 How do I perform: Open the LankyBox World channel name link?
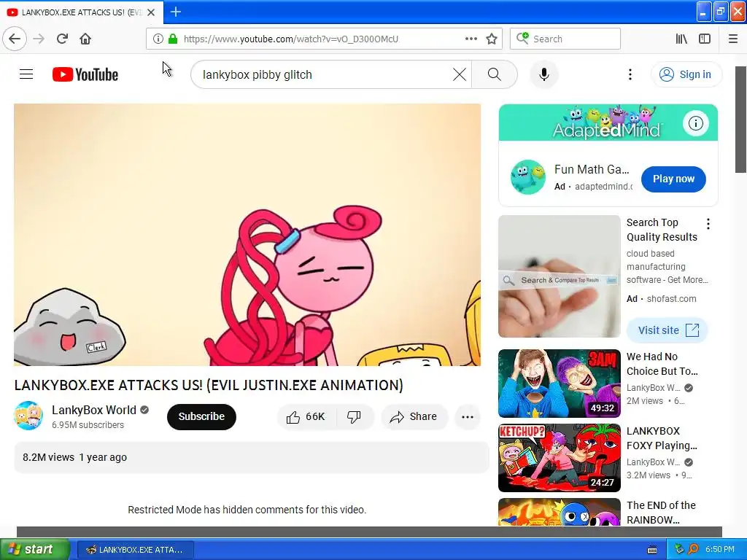point(94,410)
